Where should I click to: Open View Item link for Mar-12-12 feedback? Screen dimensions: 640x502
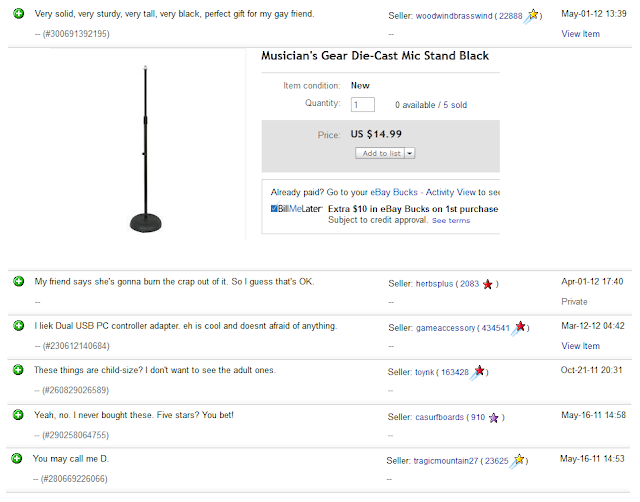coord(580,346)
